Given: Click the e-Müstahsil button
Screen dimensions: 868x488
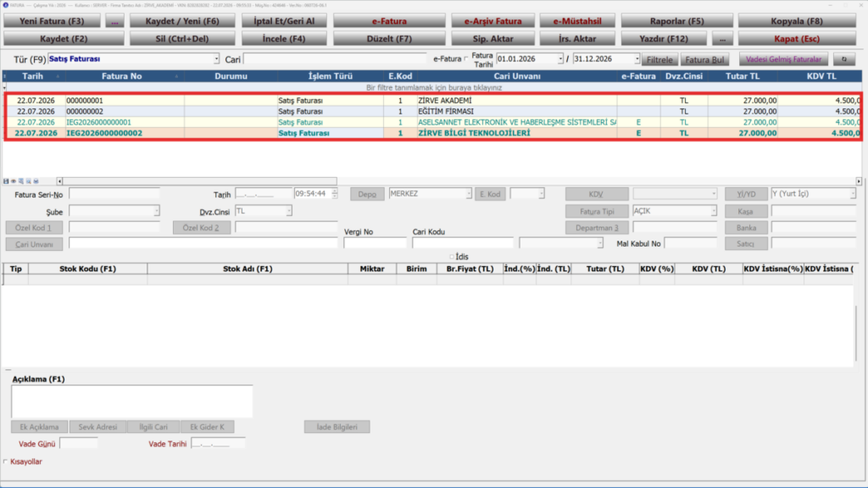Looking at the screenshot, I should (577, 21).
